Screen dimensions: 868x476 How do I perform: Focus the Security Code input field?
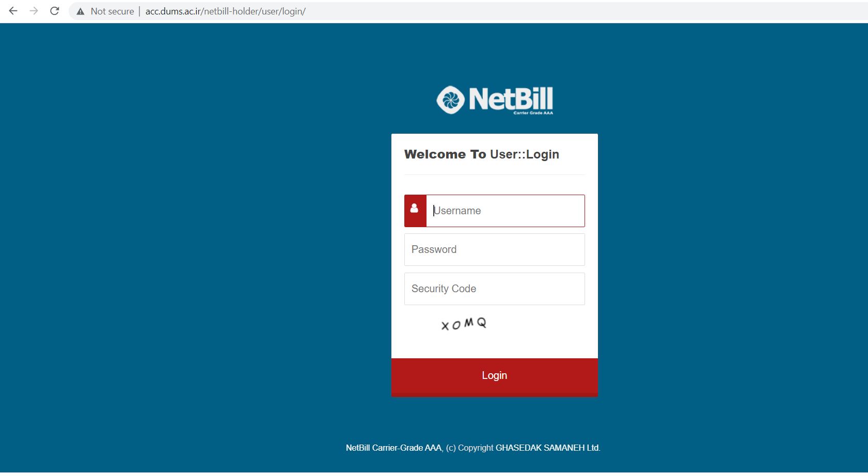point(495,289)
